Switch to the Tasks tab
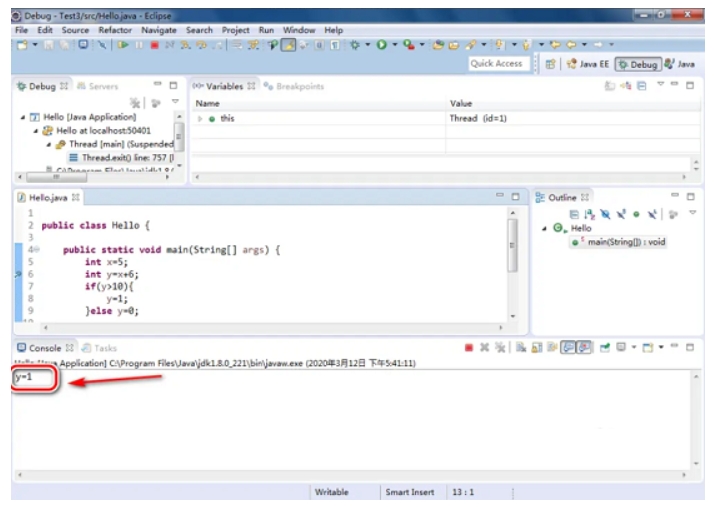 tap(104, 348)
